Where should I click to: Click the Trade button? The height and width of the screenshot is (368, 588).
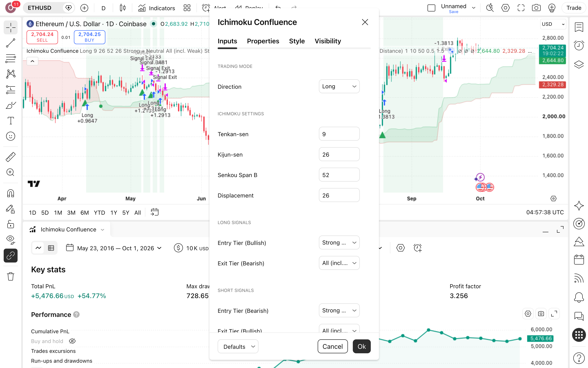coord(574,8)
